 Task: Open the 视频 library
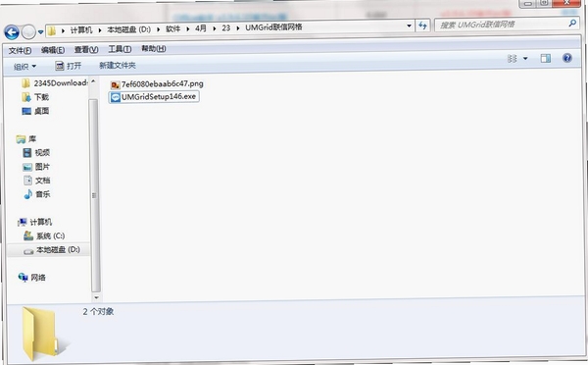point(36,152)
